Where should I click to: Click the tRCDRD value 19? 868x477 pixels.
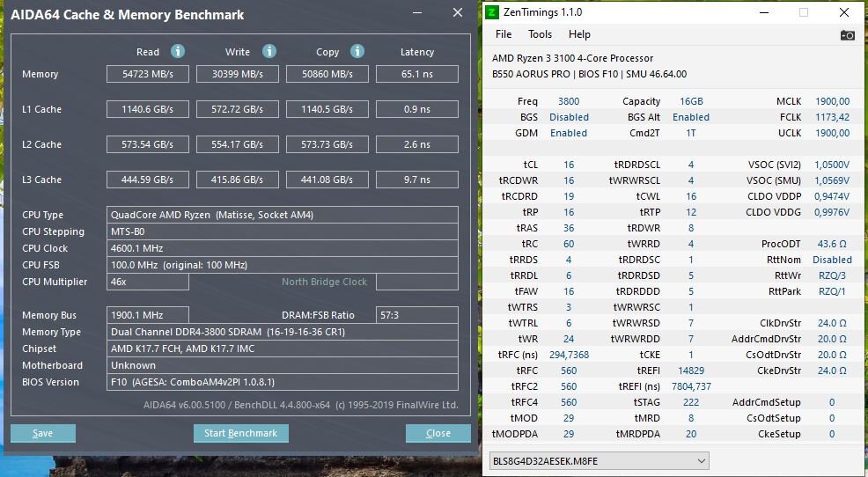click(x=569, y=196)
